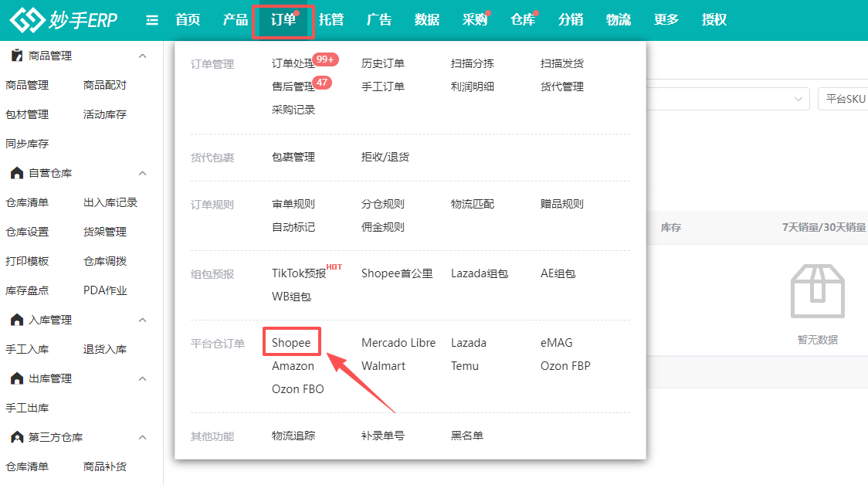Open the 数据 top menu
868x485 pixels.
pos(427,20)
